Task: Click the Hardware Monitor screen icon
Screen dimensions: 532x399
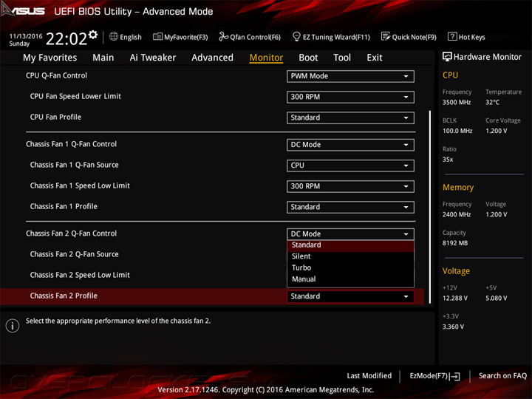Action: (447, 57)
